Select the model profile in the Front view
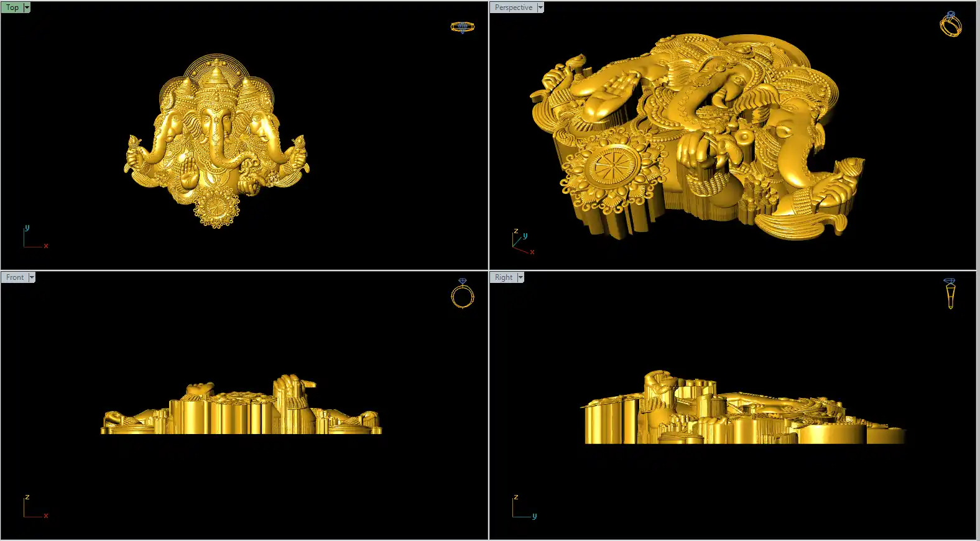The width and height of the screenshot is (980, 541). (x=241, y=412)
